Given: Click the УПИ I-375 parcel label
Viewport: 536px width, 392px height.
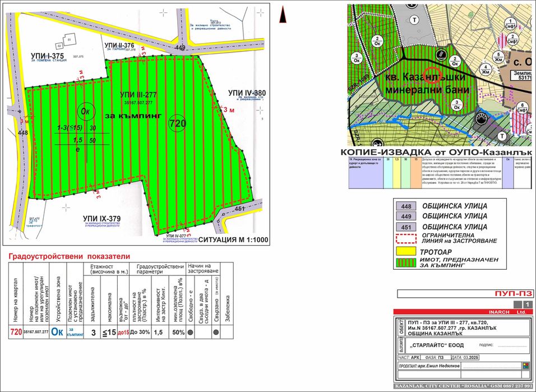Looking at the screenshot, I should point(47,56).
